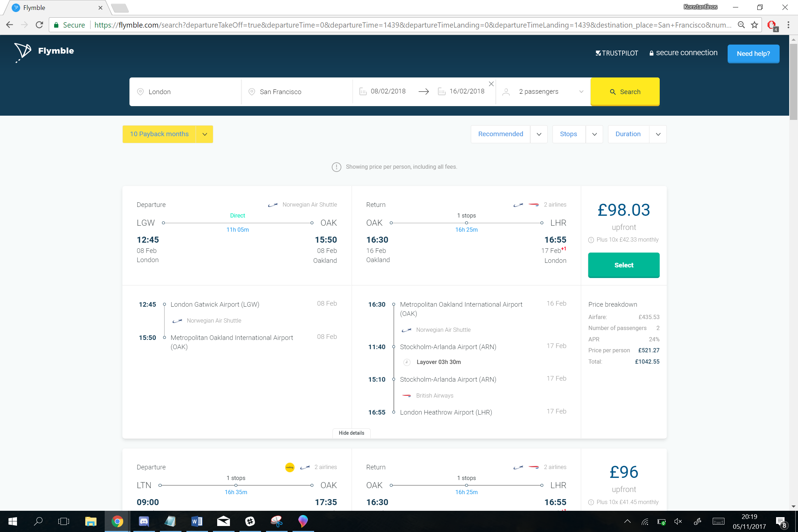798x532 pixels.
Task: Close the Flymble browser tab
Action: pos(100,7)
